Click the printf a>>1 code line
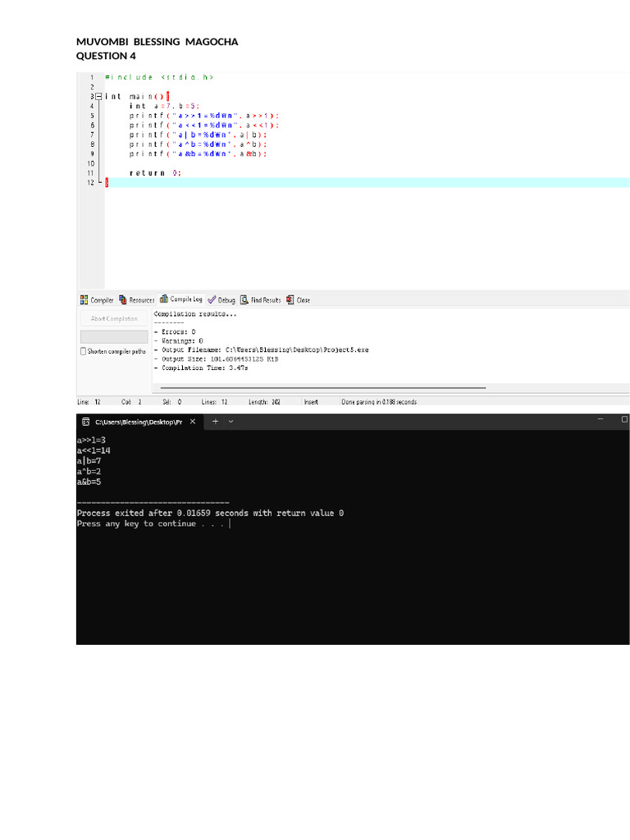Screen dimensions: 630x840 (204, 116)
